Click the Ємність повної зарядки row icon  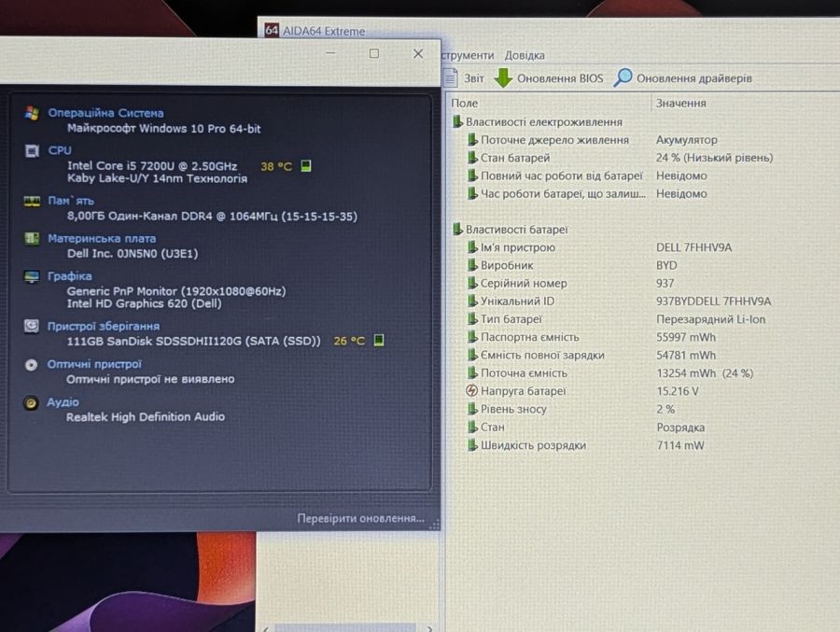pyautogui.click(x=472, y=355)
